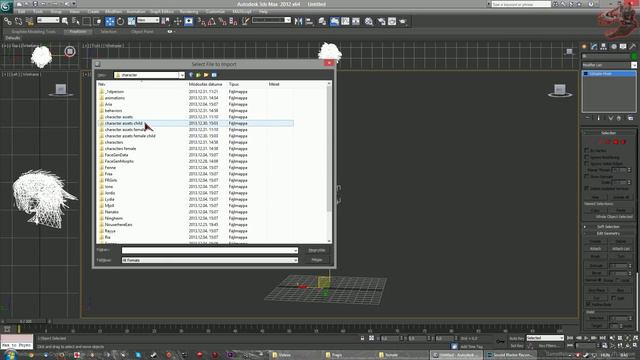Click Configure Modifier Sets icon
Viewport: 640px width, 360px height.
point(631,118)
